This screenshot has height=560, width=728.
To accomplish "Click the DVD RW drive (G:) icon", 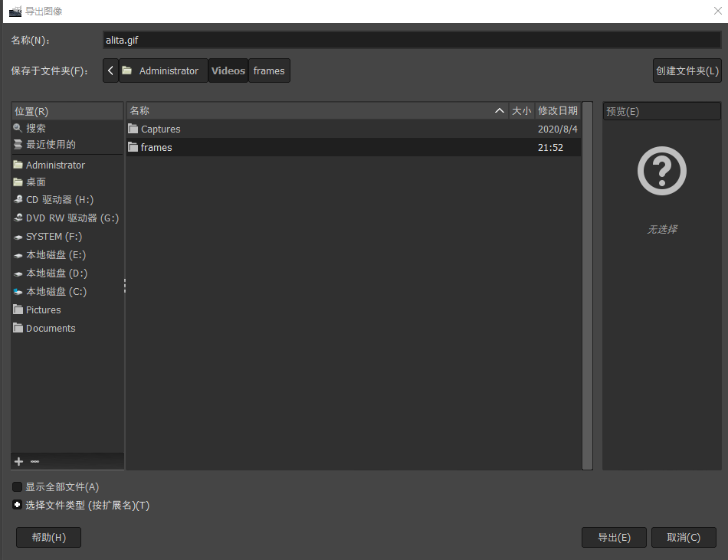I will (18, 218).
